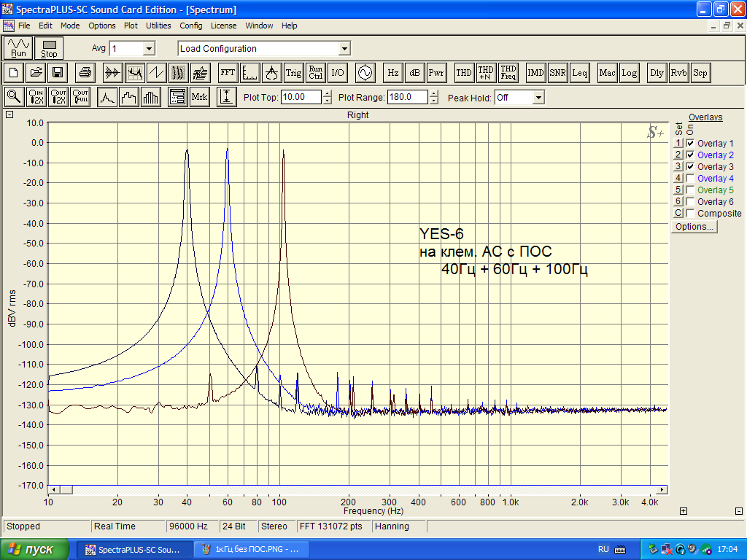Click Set button 1 for Overlay 1
Screen dimensions: 747x560
pyautogui.click(x=678, y=143)
